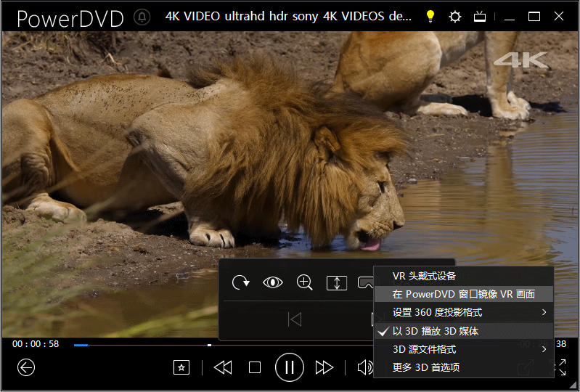Viewport: 580px width, 392px height.
Task: Maximize the PowerDVD window
Action: click(534, 17)
